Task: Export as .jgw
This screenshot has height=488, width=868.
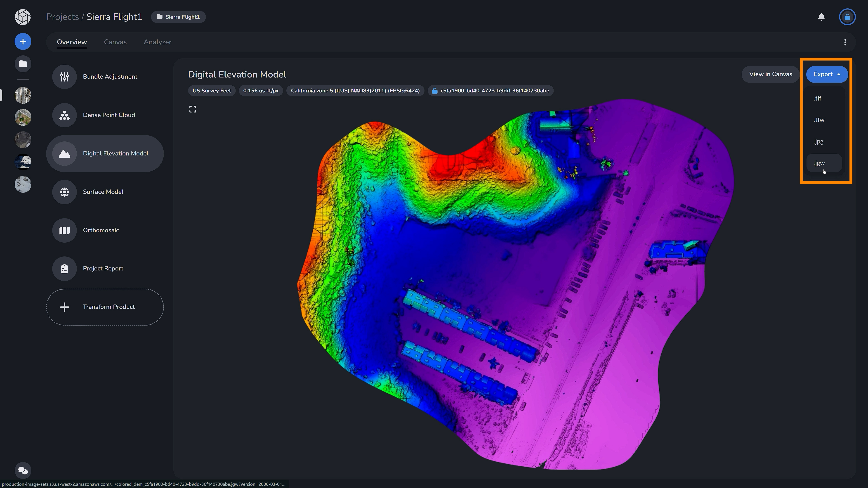Action: click(824, 163)
